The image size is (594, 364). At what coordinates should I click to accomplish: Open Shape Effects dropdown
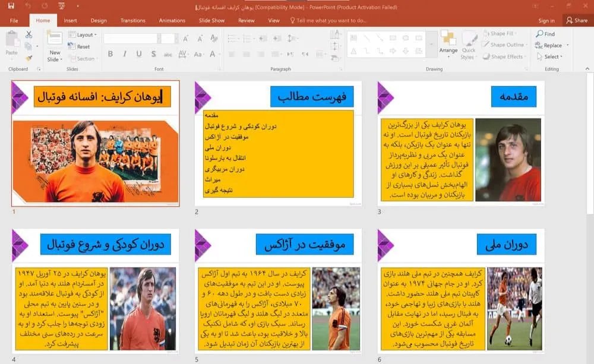pyautogui.click(x=504, y=56)
